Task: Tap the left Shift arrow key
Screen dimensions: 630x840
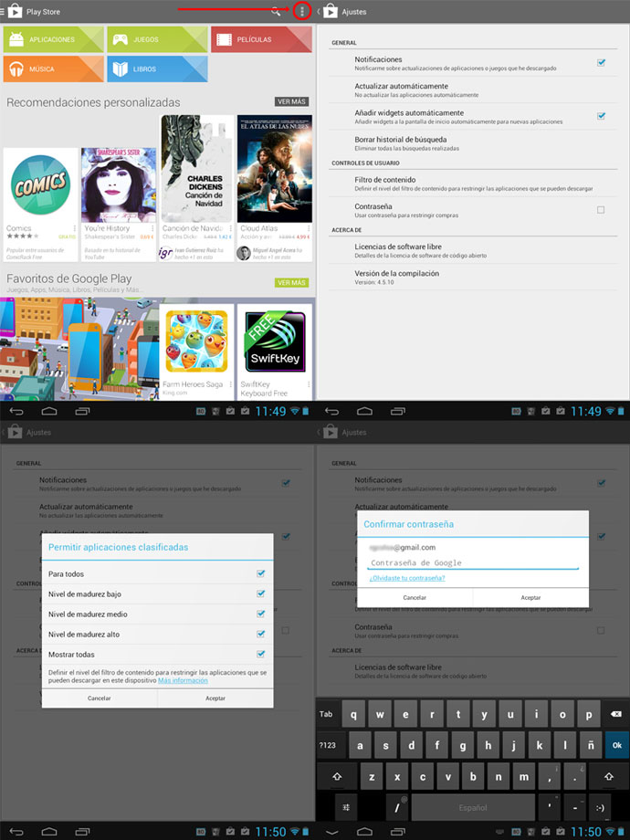Action: (337, 777)
